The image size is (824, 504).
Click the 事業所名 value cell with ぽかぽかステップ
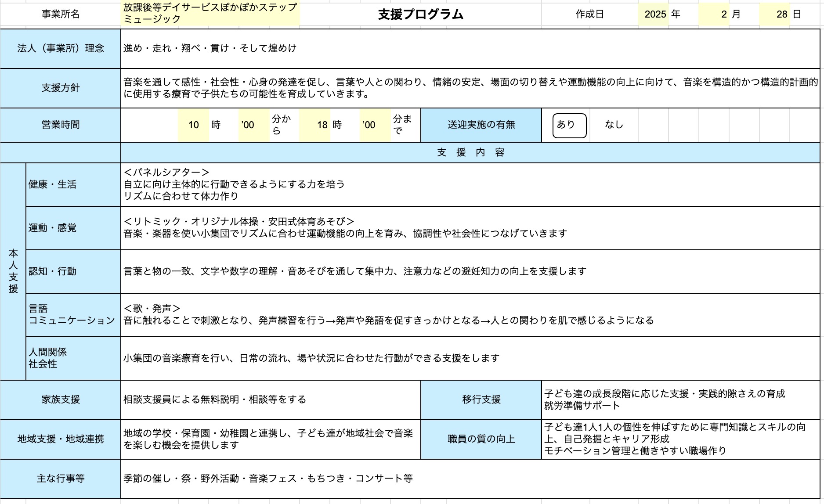tap(210, 14)
